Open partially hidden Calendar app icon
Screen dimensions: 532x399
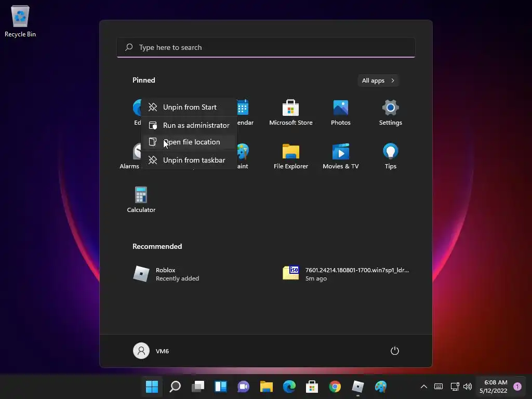[x=245, y=113]
